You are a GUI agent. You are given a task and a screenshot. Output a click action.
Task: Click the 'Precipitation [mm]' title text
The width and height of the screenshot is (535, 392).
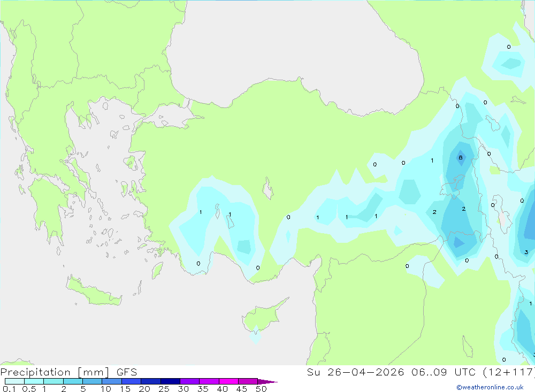(55, 372)
